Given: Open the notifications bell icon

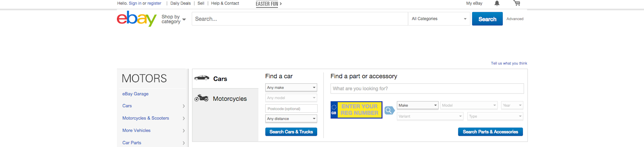Looking at the screenshot, I should coord(497,3).
